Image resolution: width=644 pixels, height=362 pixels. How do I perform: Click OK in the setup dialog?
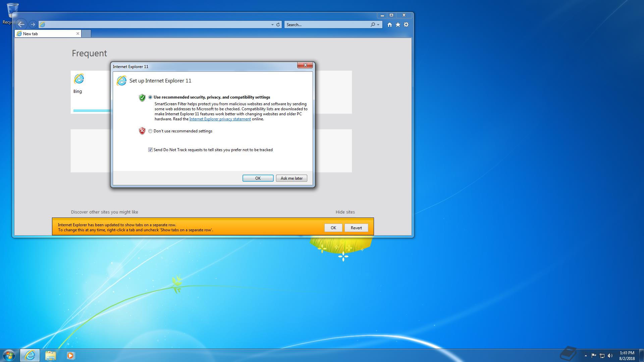point(258,178)
